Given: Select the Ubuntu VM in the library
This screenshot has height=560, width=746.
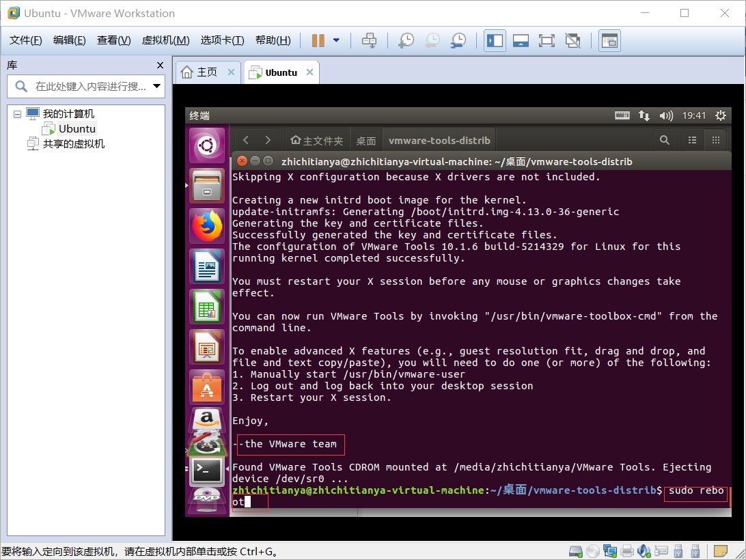Looking at the screenshot, I should click(x=77, y=129).
